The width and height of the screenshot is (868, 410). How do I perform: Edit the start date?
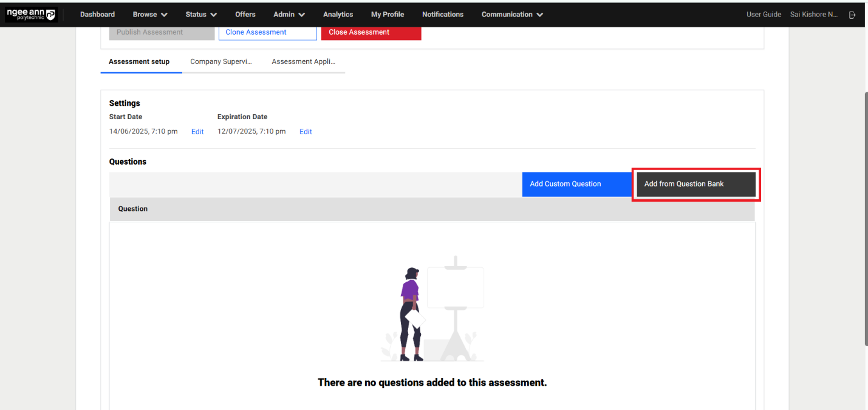pos(197,131)
